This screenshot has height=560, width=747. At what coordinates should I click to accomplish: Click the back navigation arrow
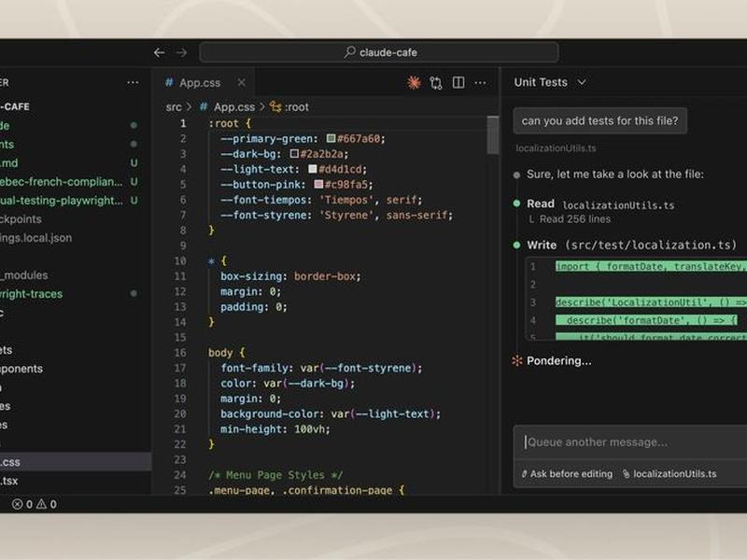click(159, 52)
